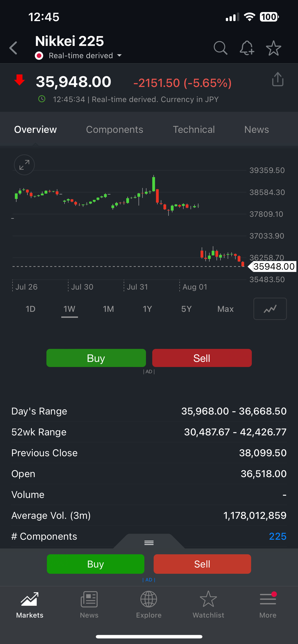The height and width of the screenshot is (644, 298).
Task: Tap the Aug 01 date label
Action: [x=195, y=287]
